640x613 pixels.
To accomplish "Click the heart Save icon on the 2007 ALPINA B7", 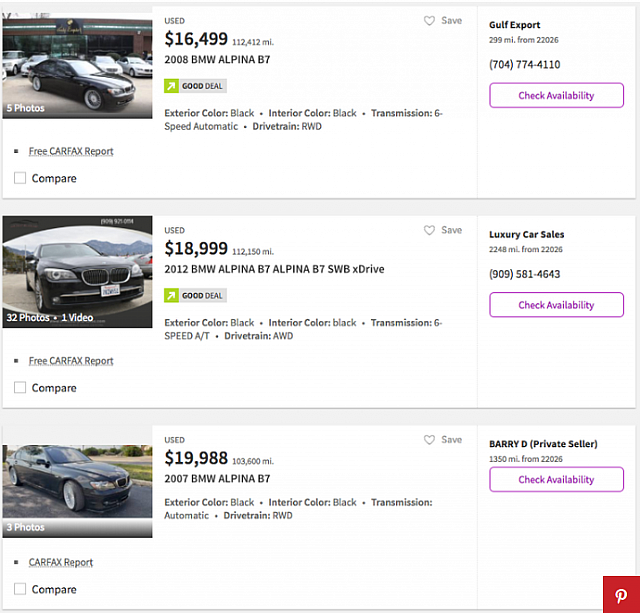I will tap(430, 440).
